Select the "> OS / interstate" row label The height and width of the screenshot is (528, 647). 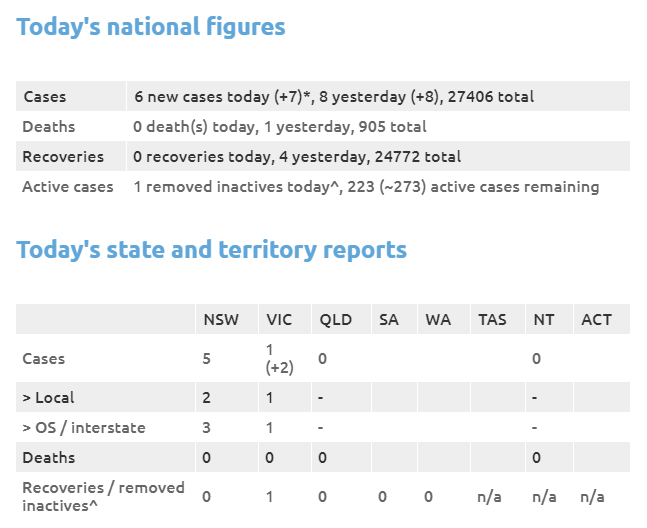(x=83, y=428)
